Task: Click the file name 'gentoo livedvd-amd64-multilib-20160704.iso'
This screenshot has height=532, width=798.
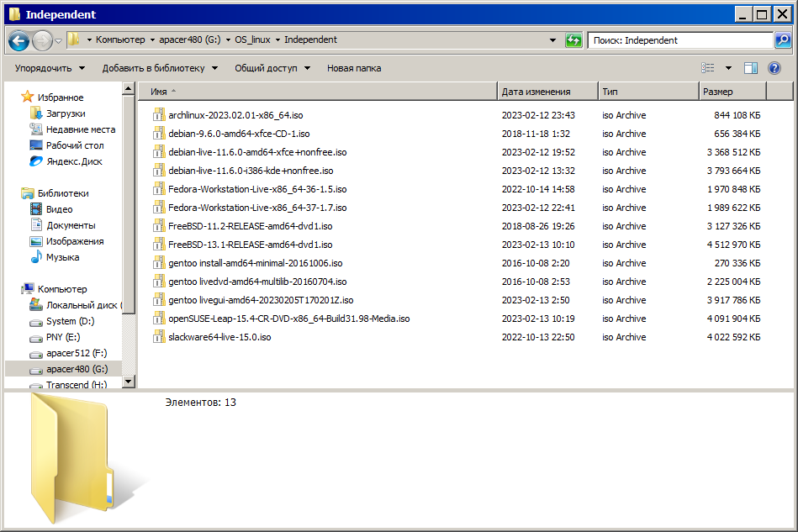Action: pos(257,282)
